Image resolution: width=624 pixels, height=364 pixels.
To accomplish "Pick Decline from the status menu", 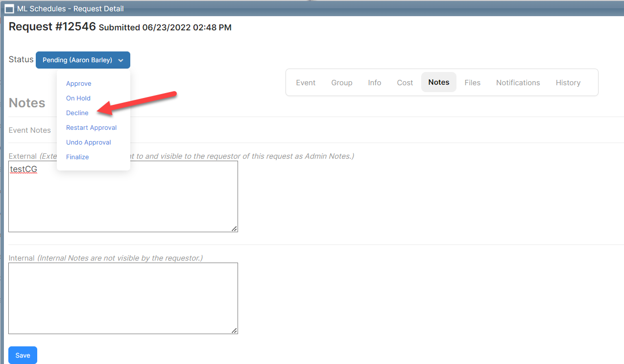I will (77, 113).
